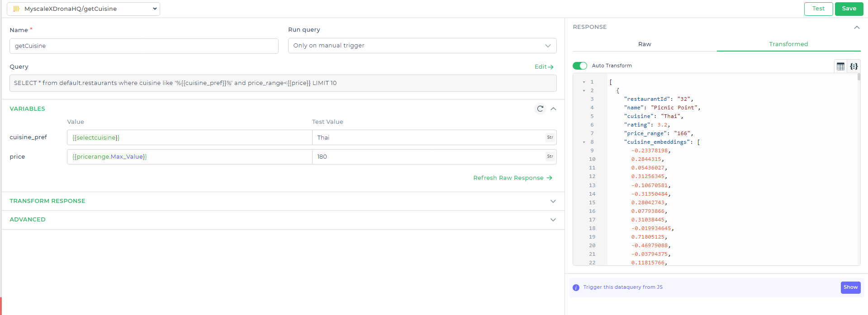Click the Save button
Image resolution: width=868 pixels, height=315 pixels.
click(x=849, y=9)
